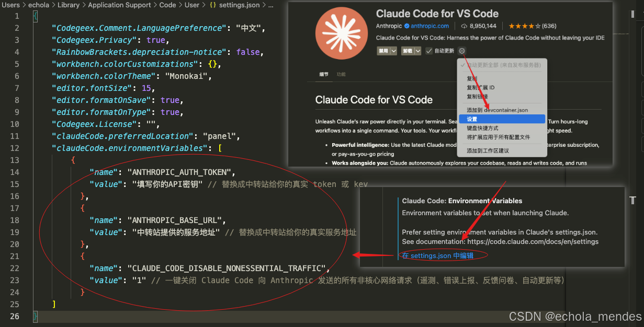Select the first 复制 menu entry
644x327 pixels.
502,79
